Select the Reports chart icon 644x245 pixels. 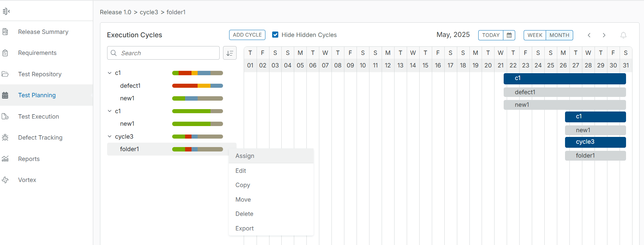pyautogui.click(x=5, y=159)
